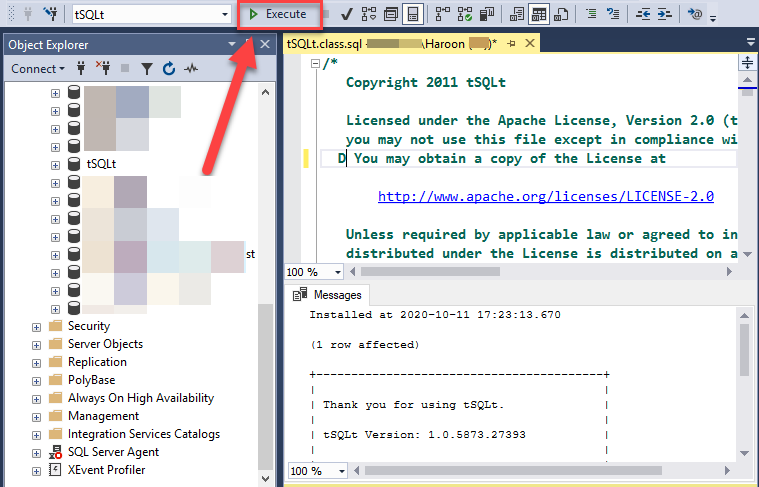Expand the Security folder node
This screenshot has height=487, width=759.
(36, 327)
